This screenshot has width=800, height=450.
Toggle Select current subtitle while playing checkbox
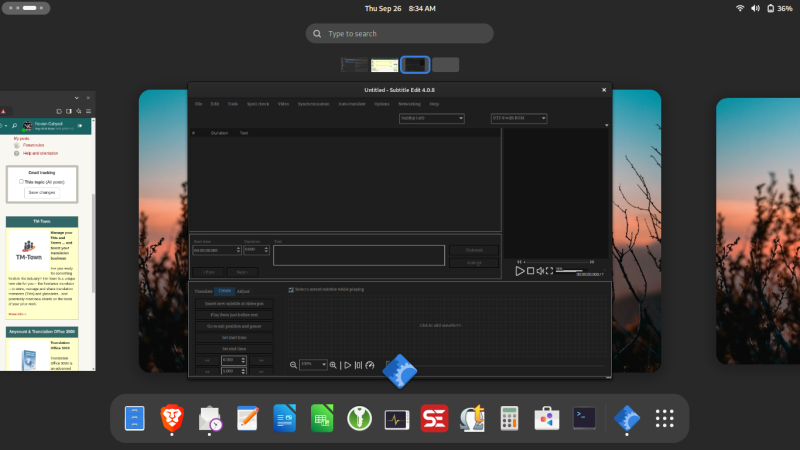tap(291, 290)
